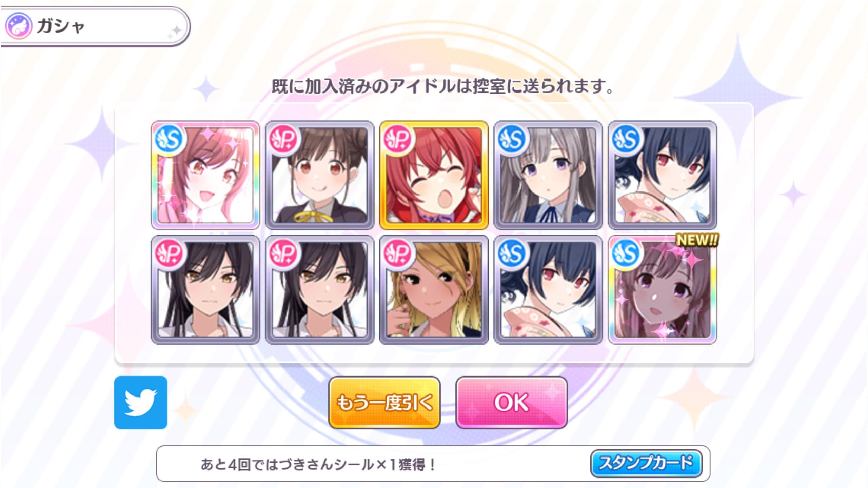Click the P badge on red-haired idol
This screenshot has height=488, width=868.
tap(398, 139)
